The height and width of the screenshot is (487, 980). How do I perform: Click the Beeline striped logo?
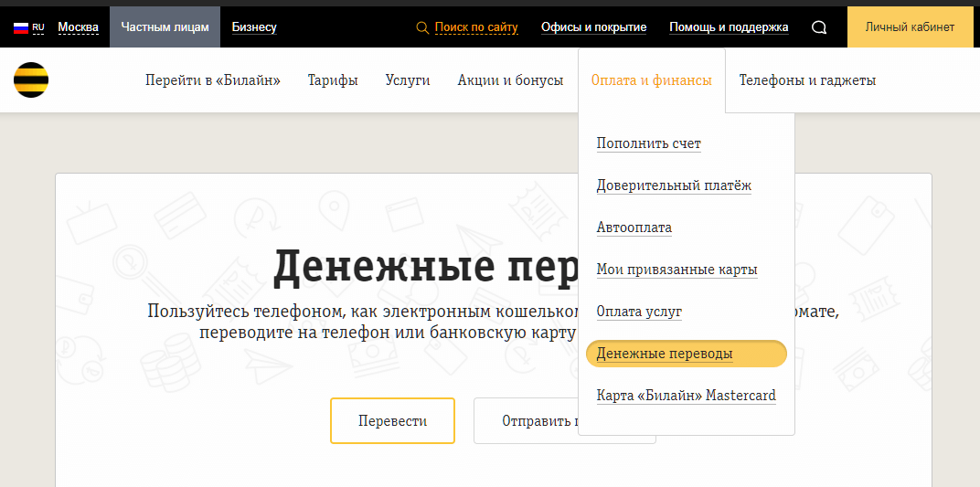(x=31, y=80)
